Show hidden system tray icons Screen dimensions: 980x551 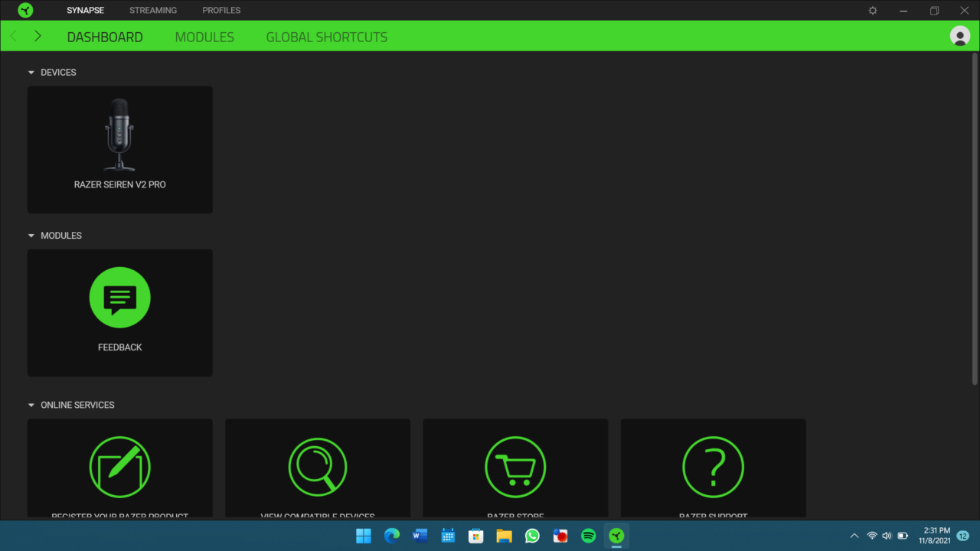coord(854,536)
